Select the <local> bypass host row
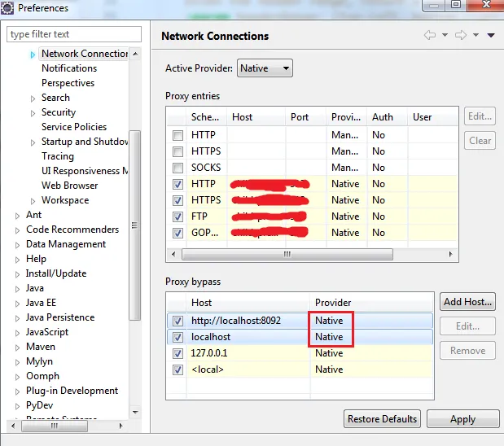 pyautogui.click(x=300, y=369)
